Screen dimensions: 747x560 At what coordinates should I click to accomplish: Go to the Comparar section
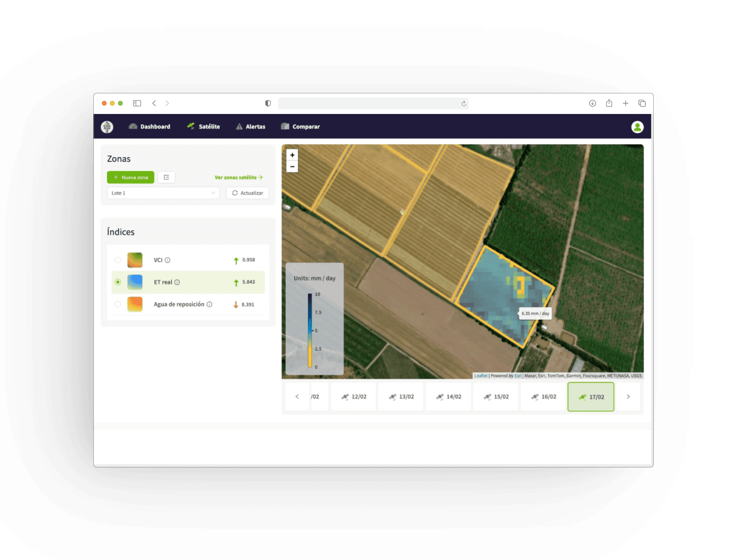pyautogui.click(x=300, y=127)
